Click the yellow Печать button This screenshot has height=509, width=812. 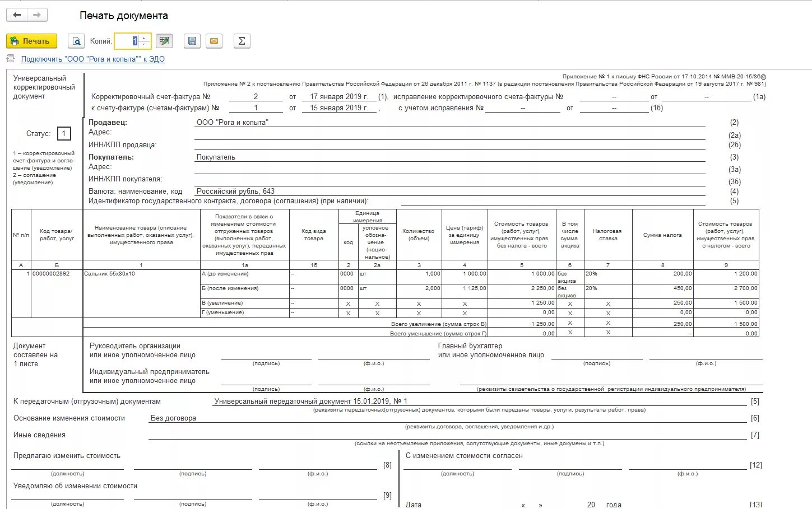coord(31,41)
